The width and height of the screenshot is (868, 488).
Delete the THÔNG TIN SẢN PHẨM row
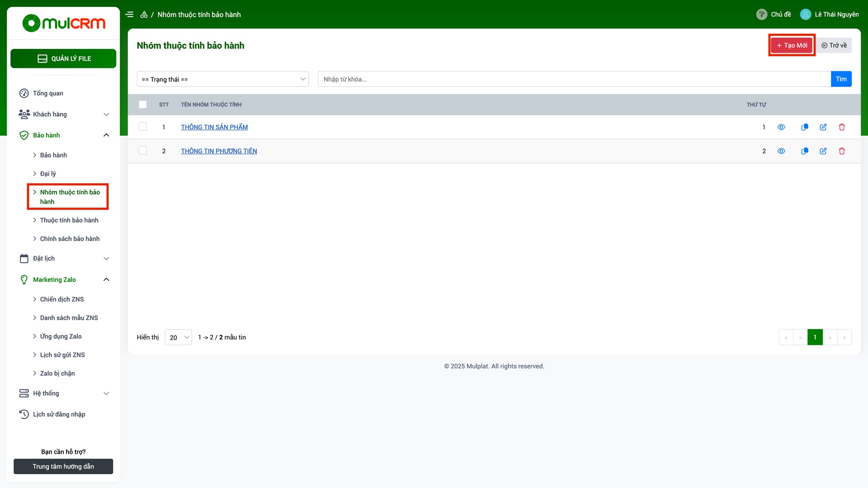[842, 127]
